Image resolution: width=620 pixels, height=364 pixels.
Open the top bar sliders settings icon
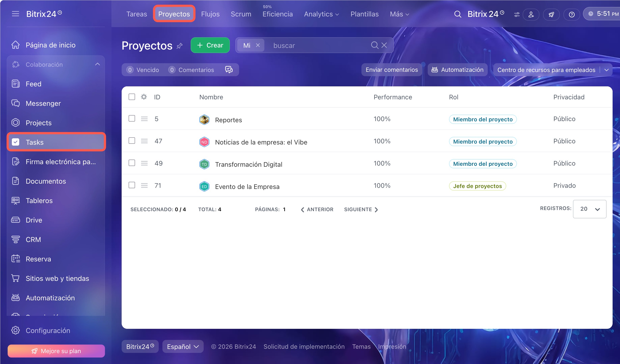[x=517, y=15]
